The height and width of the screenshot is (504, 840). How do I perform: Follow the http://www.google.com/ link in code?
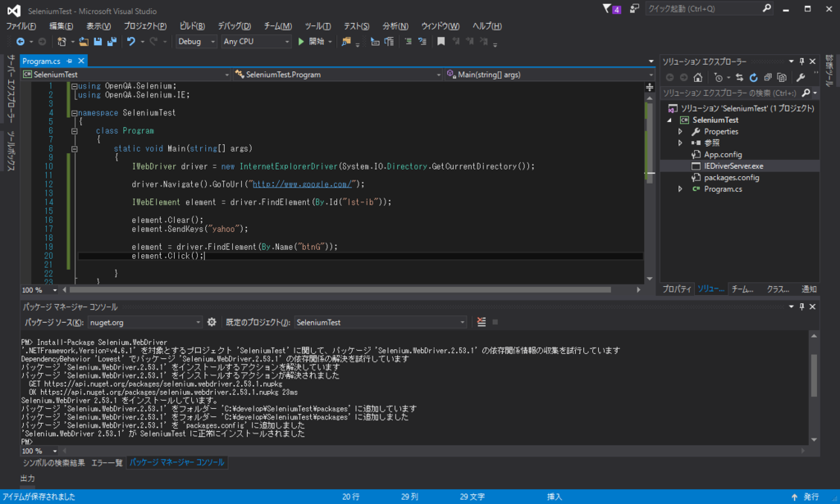pyautogui.click(x=302, y=184)
